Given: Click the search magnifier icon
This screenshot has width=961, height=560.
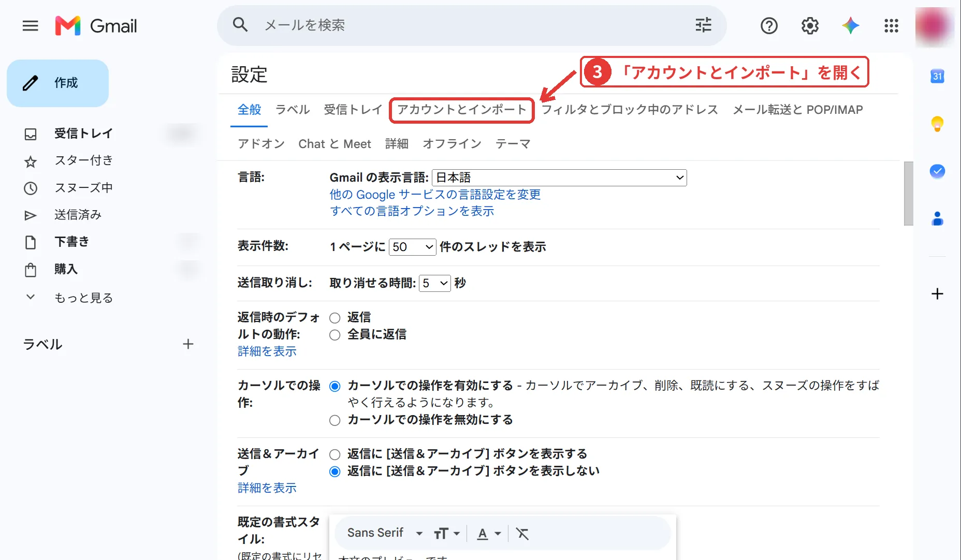Looking at the screenshot, I should 240,25.
